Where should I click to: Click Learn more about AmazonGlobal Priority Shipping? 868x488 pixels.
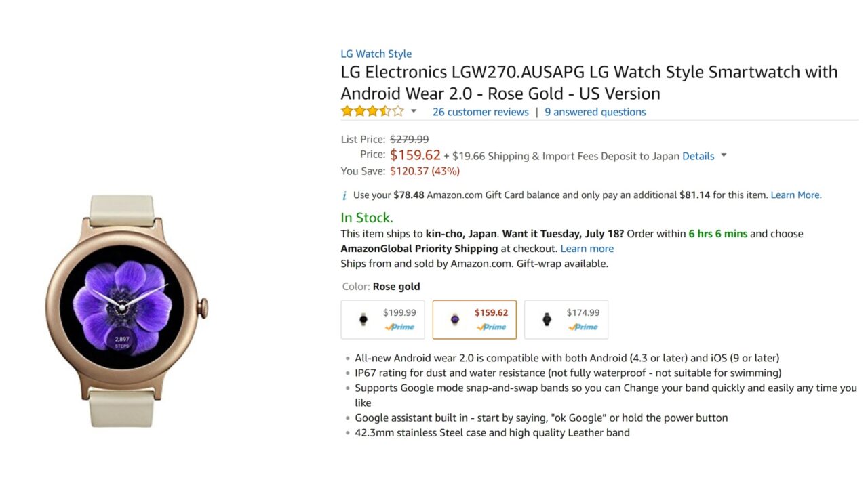pyautogui.click(x=587, y=249)
